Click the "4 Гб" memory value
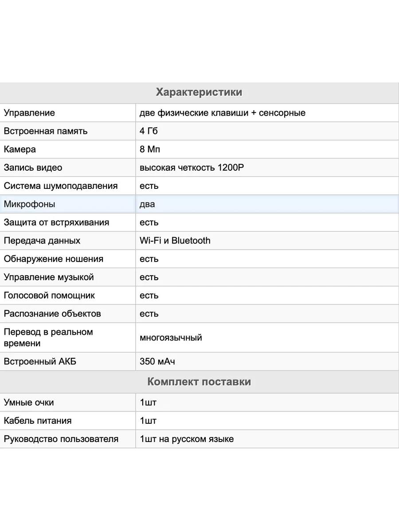The image size is (399, 532). [149, 131]
